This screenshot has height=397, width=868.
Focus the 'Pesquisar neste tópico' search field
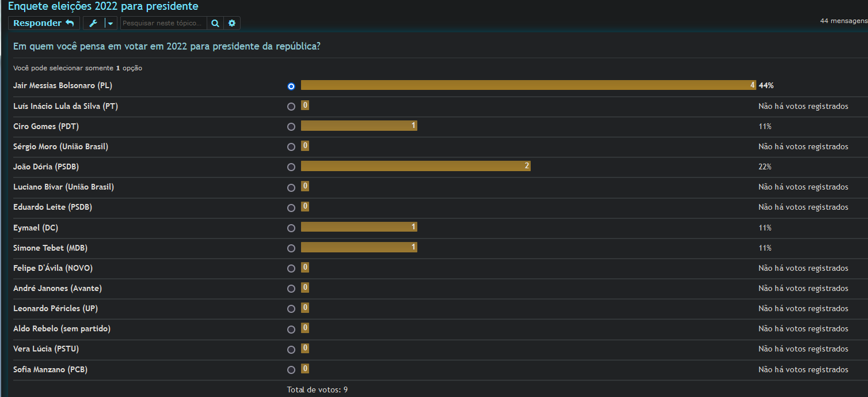(x=163, y=23)
